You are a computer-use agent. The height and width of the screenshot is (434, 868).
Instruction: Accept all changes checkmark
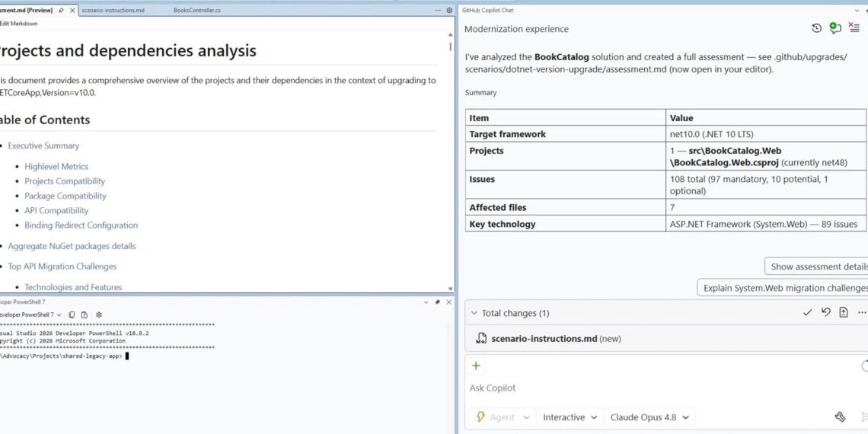click(x=808, y=313)
